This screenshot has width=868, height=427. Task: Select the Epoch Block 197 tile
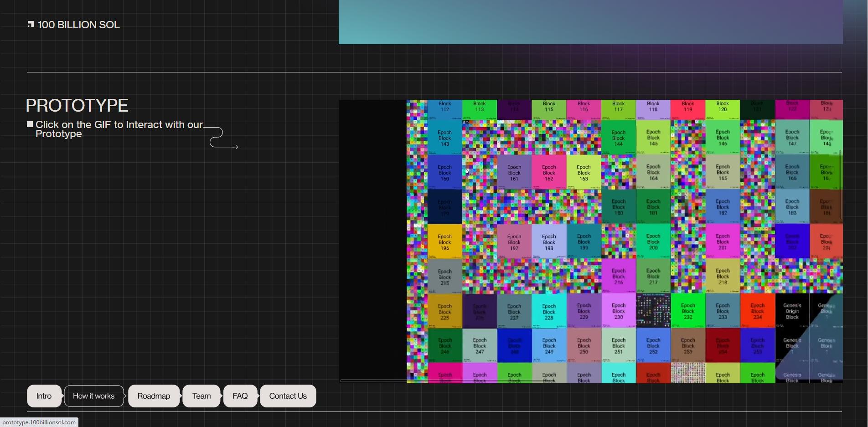coord(514,242)
